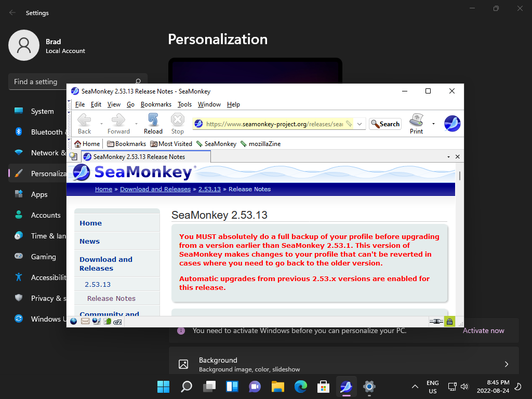The width and height of the screenshot is (532, 399).
Task: Click the SeaMonkey throbber logo in toolbar
Action: [x=453, y=124]
